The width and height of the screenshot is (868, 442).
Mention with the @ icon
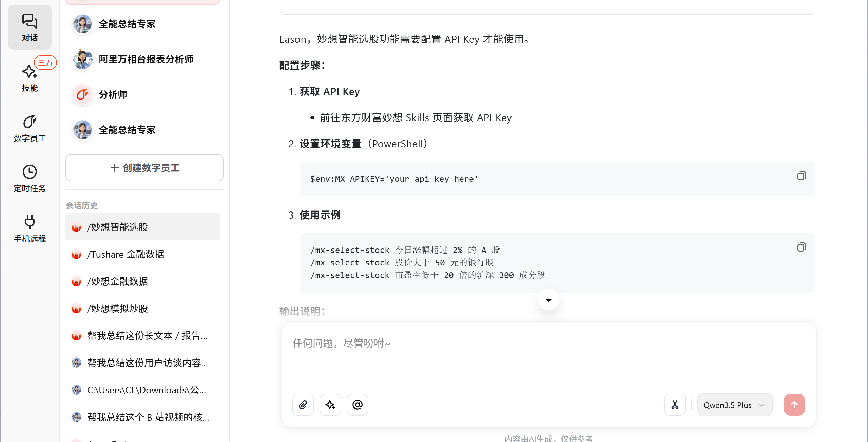tap(358, 405)
